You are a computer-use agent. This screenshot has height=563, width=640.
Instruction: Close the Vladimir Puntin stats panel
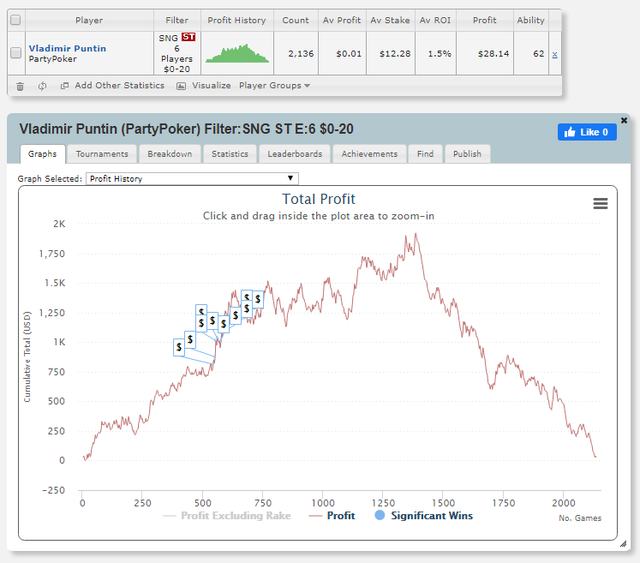click(624, 120)
